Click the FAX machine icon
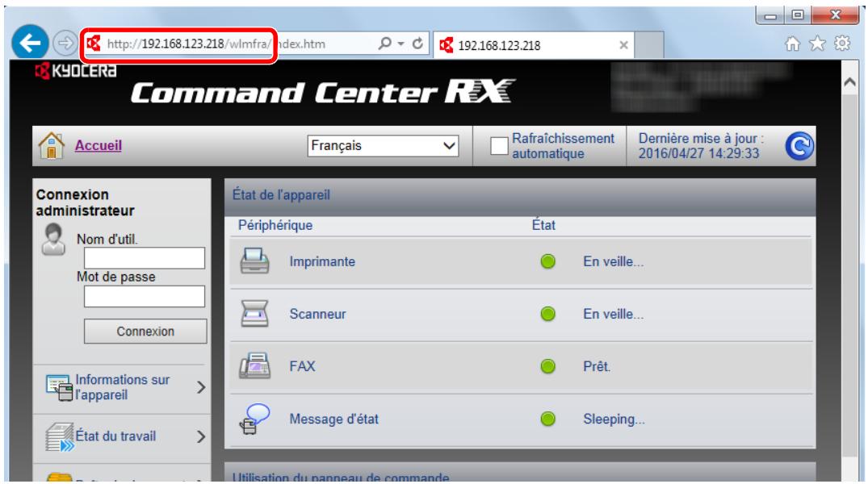 pos(254,365)
